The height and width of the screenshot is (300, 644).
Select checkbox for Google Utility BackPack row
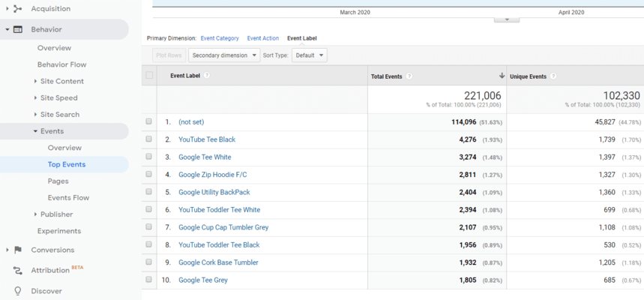point(149,192)
